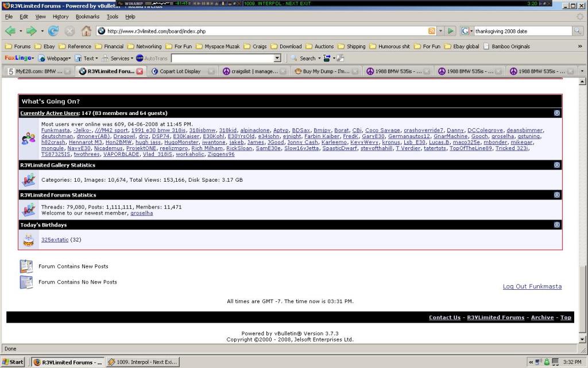Open newest member groselha's profile link

tap(141, 213)
